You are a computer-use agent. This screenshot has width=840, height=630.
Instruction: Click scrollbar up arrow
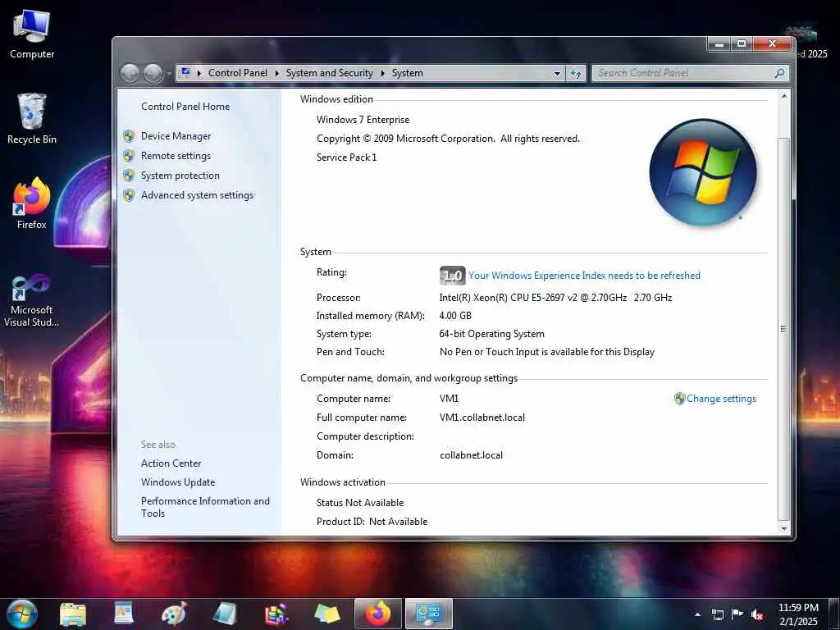pos(783,96)
